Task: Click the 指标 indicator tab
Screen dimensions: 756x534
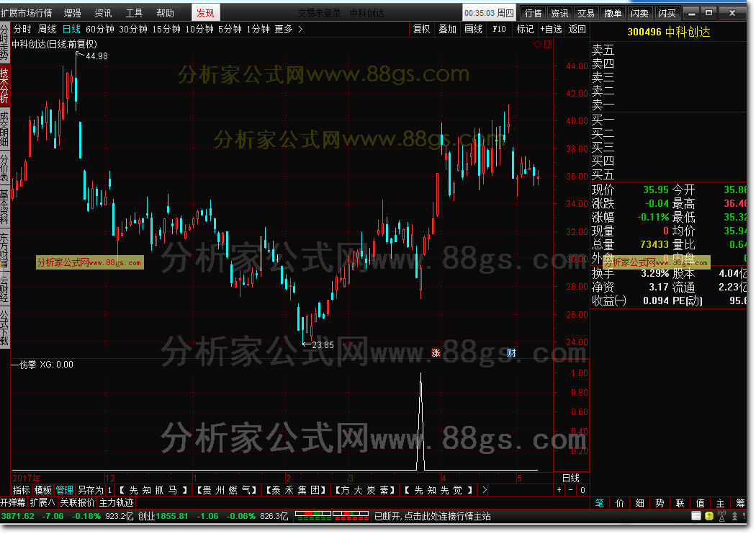Action: [21, 490]
